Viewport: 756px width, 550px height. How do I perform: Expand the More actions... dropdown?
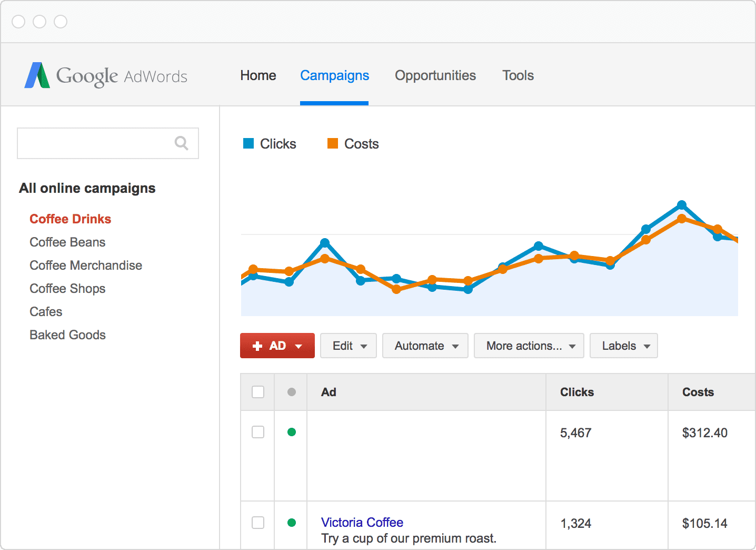click(529, 346)
